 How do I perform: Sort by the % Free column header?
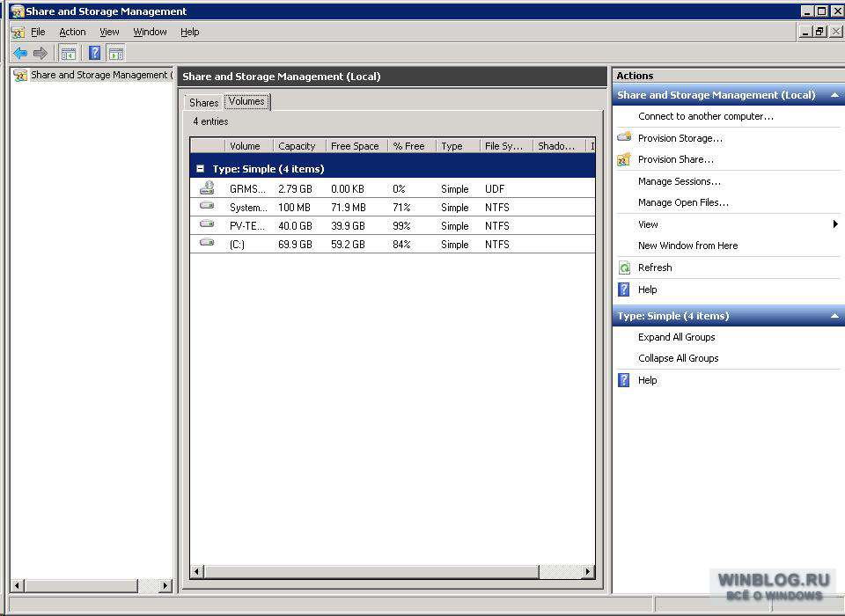[412, 146]
